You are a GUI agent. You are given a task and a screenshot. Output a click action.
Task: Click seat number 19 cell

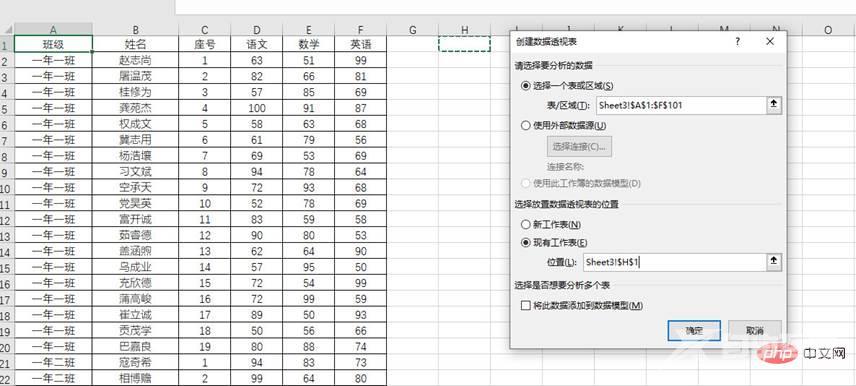tap(205, 347)
